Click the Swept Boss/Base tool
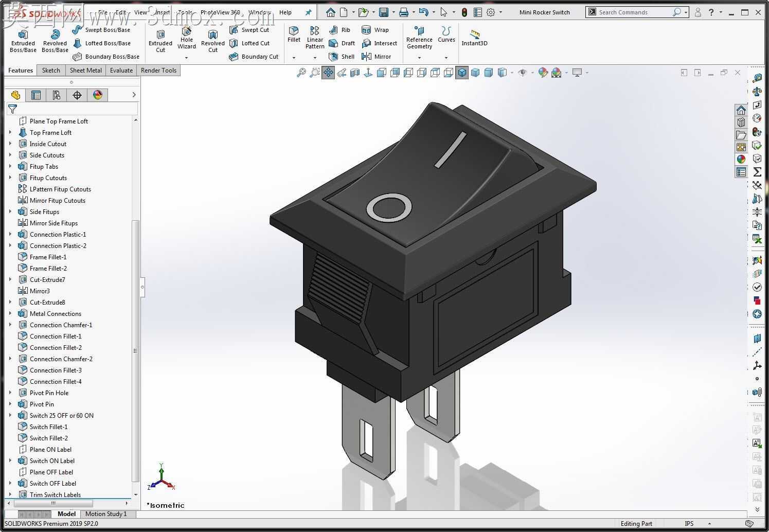769x532 pixels. click(x=101, y=30)
